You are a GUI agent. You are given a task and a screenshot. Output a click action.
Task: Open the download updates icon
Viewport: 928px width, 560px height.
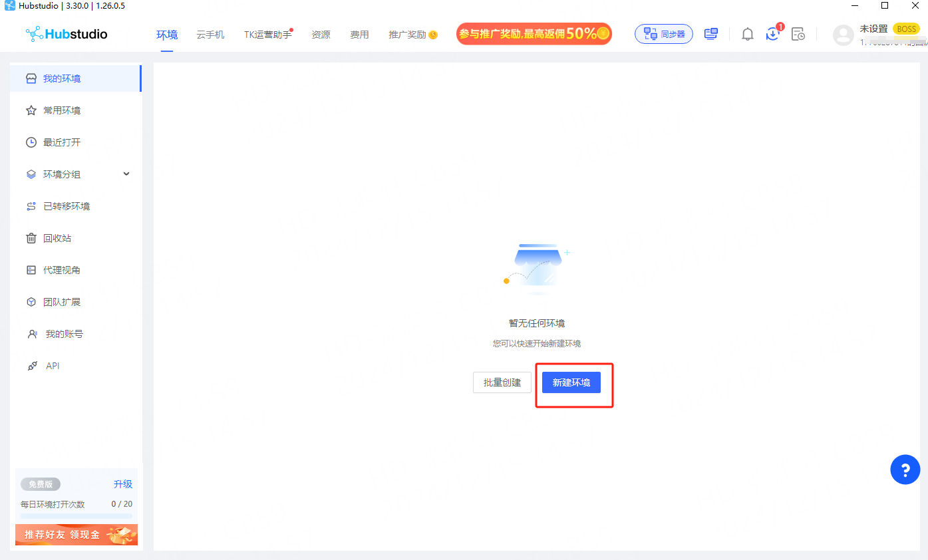point(772,34)
